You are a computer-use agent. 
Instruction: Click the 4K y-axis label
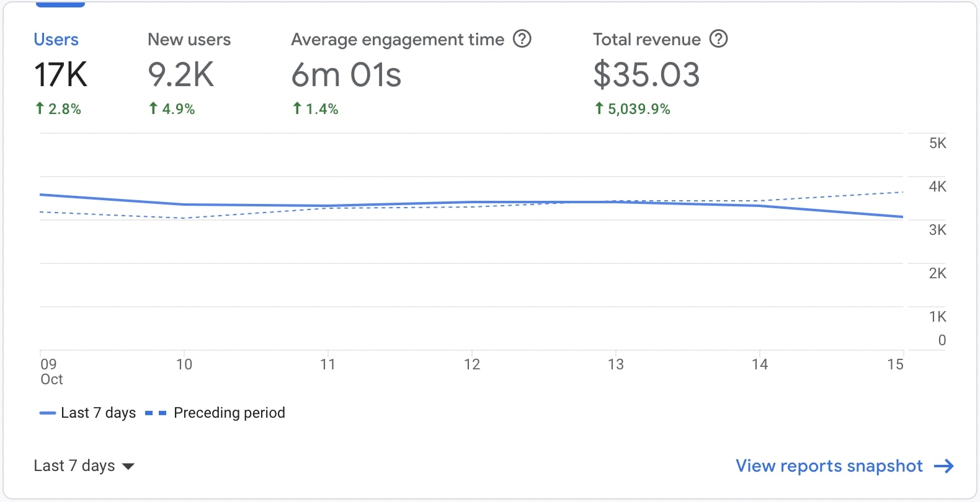937,187
